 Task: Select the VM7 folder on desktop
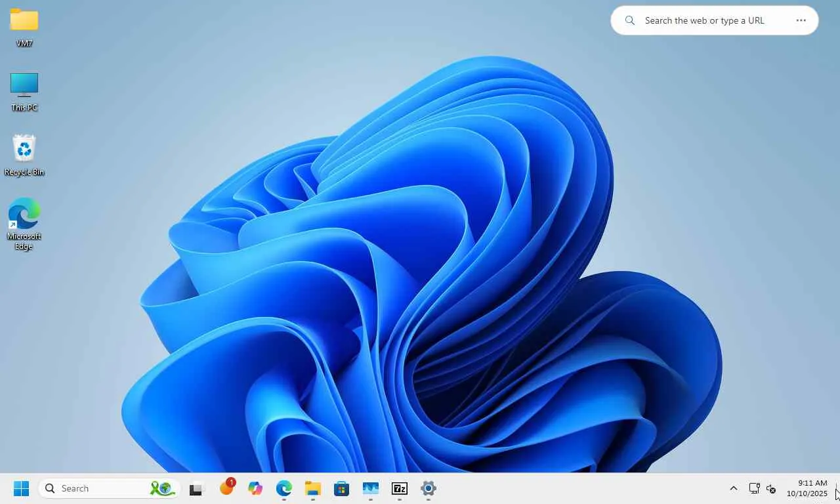(x=24, y=28)
